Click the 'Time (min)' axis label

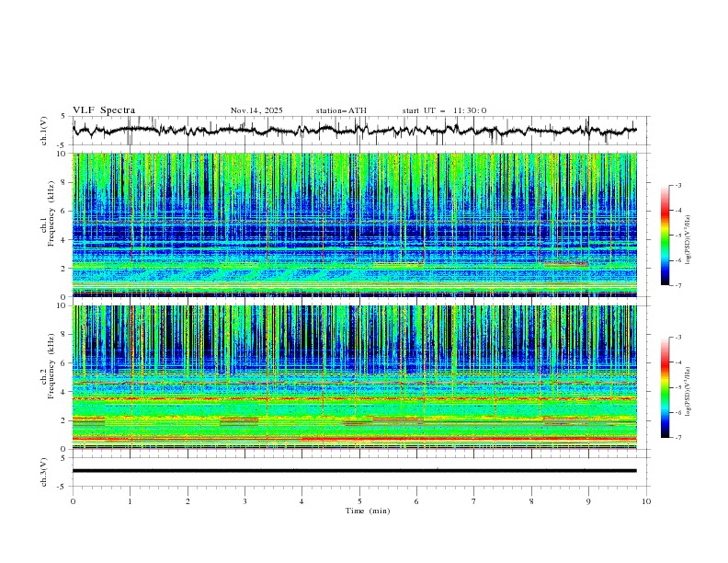368,511
